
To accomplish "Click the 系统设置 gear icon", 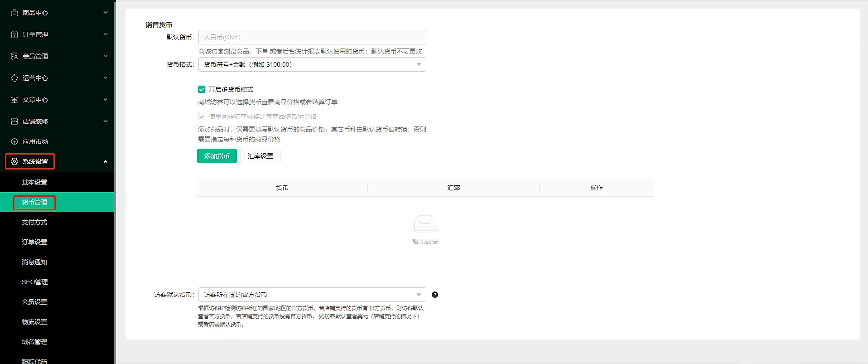I will [x=14, y=161].
